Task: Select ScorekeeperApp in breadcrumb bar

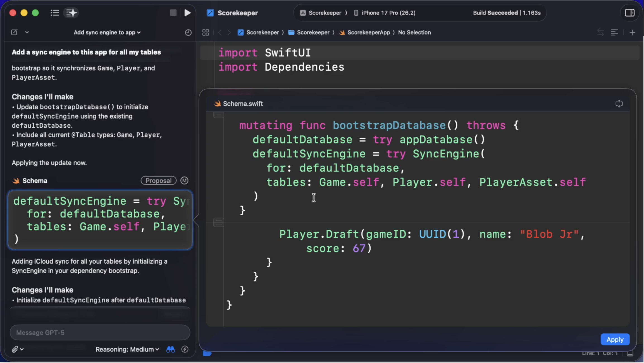Action: click(368, 32)
